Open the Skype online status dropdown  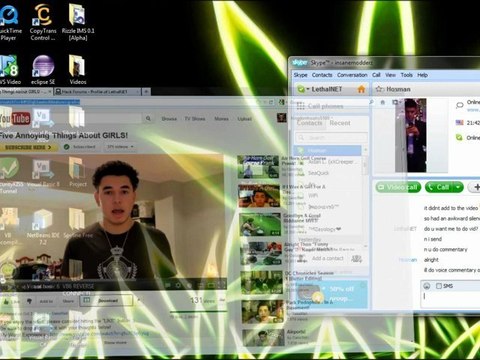pyautogui.click(x=303, y=89)
